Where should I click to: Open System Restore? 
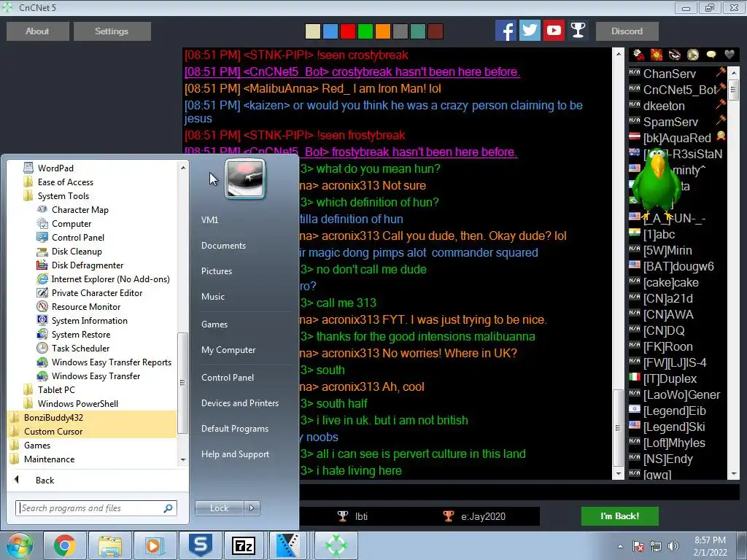(x=81, y=334)
